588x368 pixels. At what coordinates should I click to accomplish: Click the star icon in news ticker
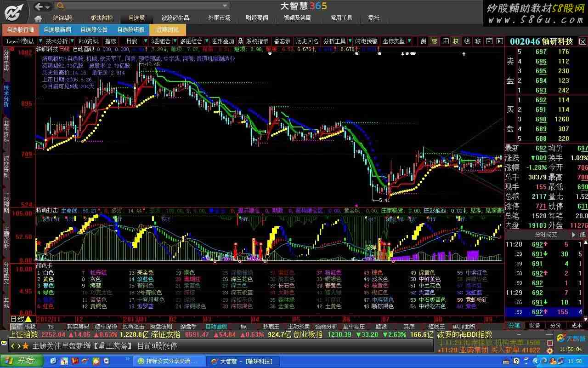25,346
